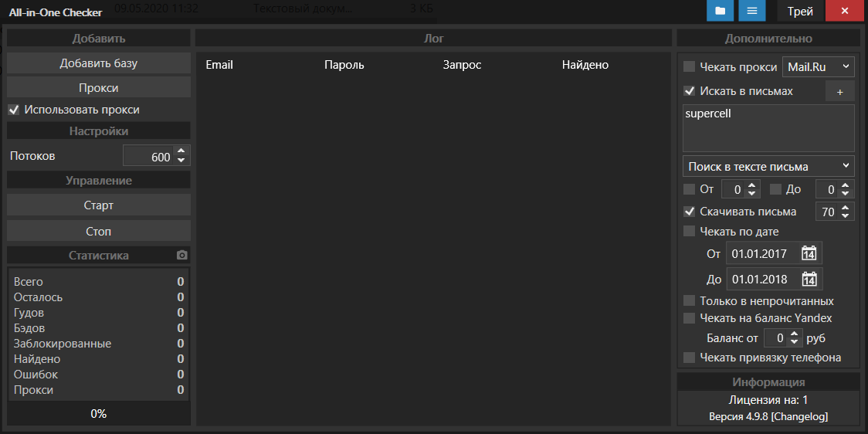Enable Только в непрочитанных option
Image resolution: width=868 pixels, height=434 pixels.
coord(690,301)
